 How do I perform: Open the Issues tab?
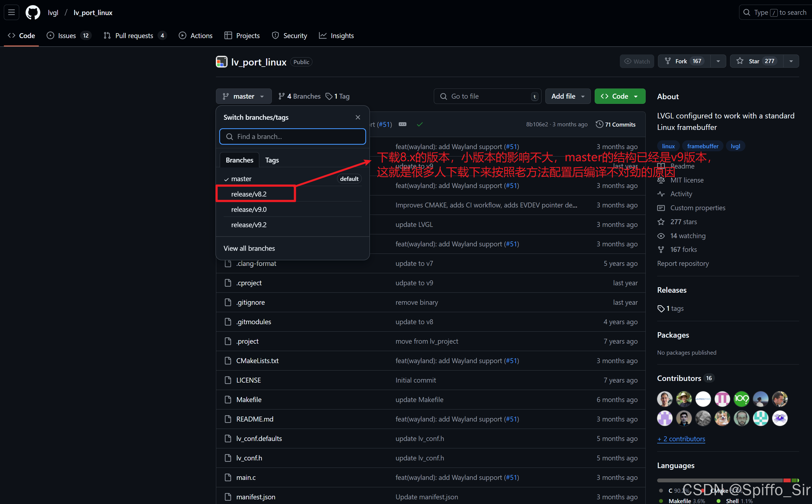pos(69,35)
